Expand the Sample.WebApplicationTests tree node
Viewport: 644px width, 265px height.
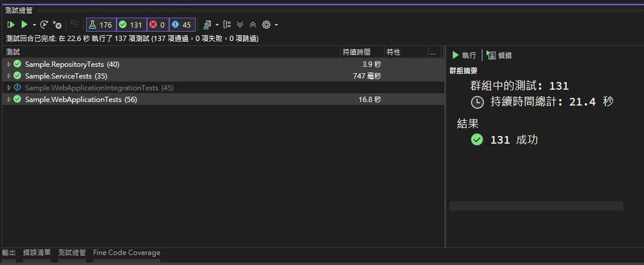point(9,100)
